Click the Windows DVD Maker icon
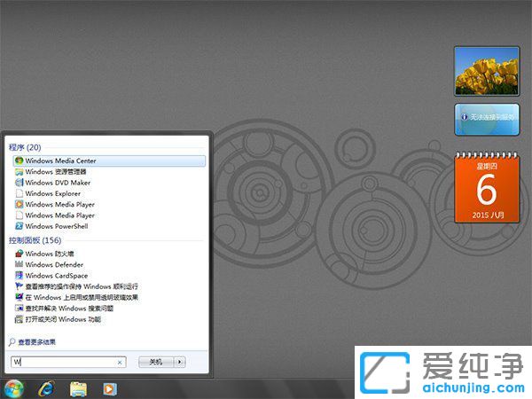 coord(19,183)
